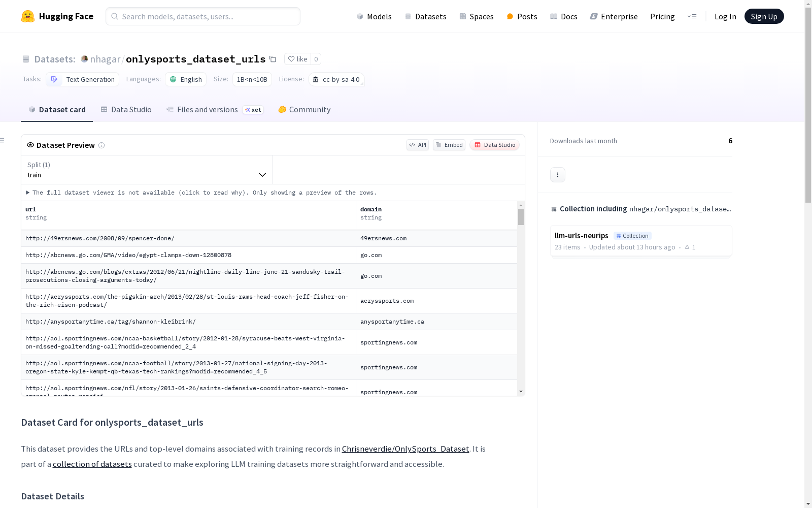Click the Datasets breadcrumb label

55,59
